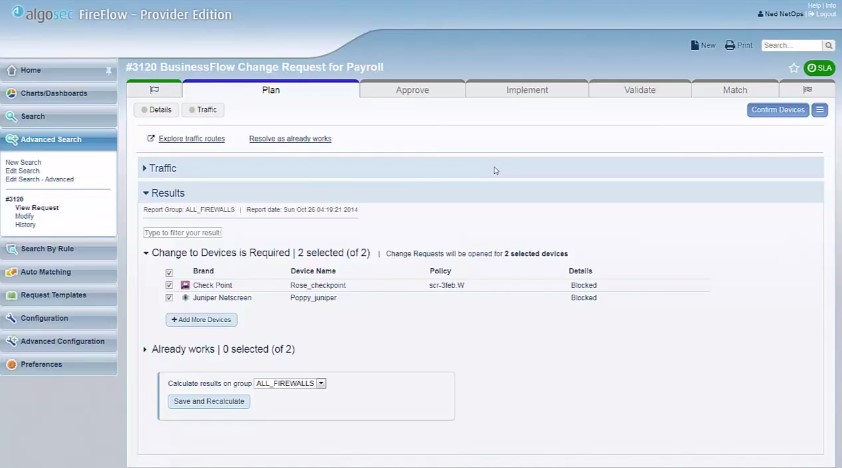Image resolution: width=842 pixels, height=468 pixels.
Task: Click the Print printer icon
Action: coord(730,45)
